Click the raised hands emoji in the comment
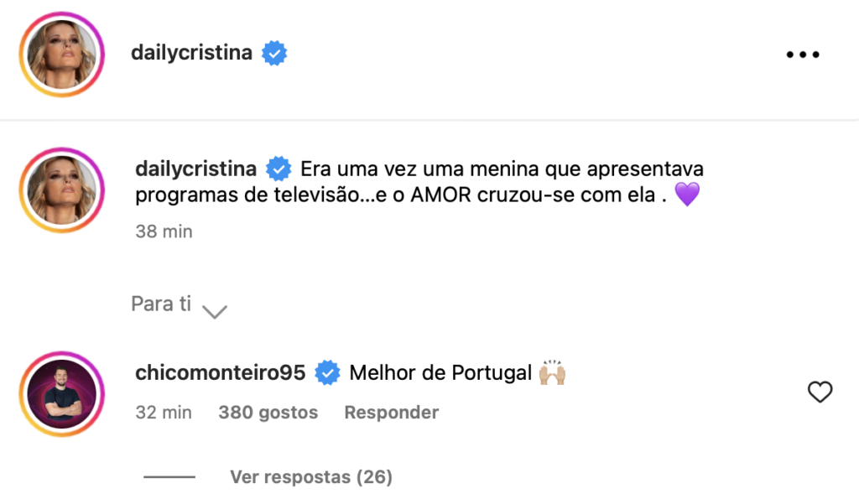Viewport: 859px width, 504px height. click(x=553, y=372)
